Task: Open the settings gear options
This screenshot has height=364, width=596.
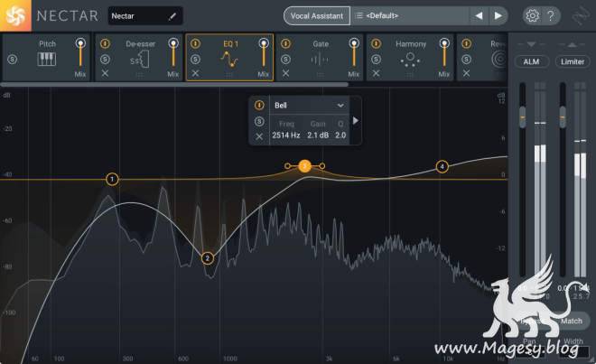Action: (x=532, y=16)
